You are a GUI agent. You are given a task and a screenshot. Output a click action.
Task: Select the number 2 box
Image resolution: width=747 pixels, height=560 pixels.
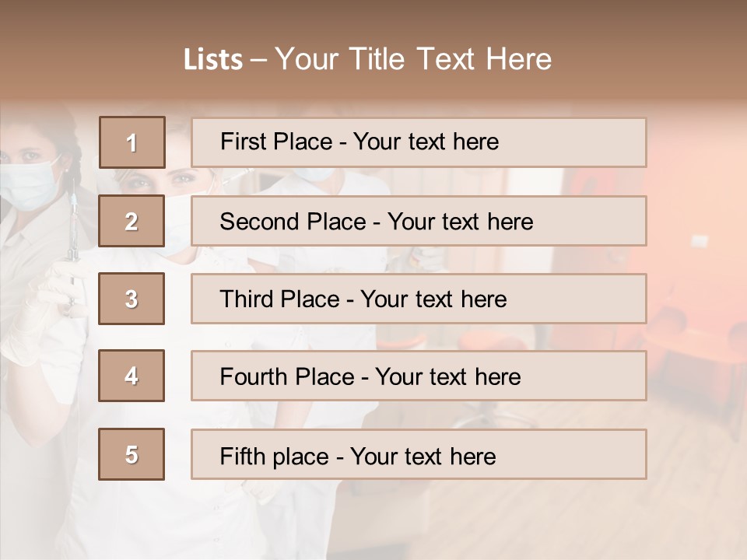click(132, 222)
